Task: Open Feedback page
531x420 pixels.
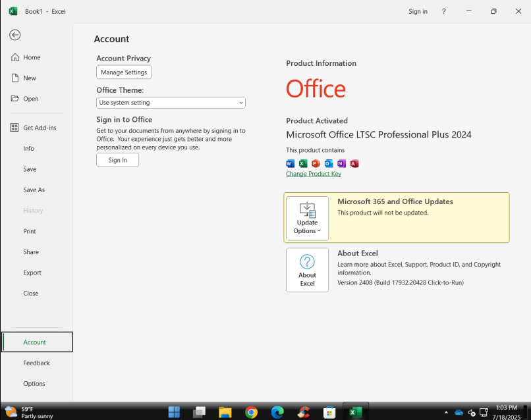Action: pos(37,363)
